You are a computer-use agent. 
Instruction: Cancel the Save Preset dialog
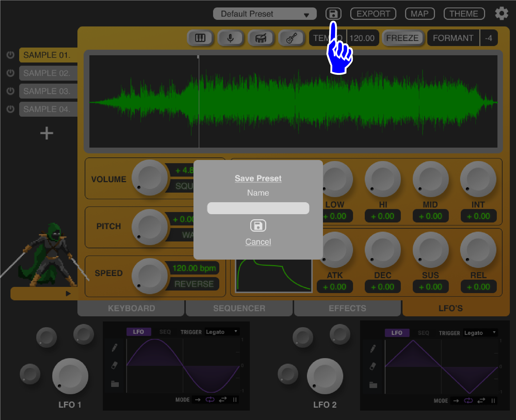(x=258, y=241)
